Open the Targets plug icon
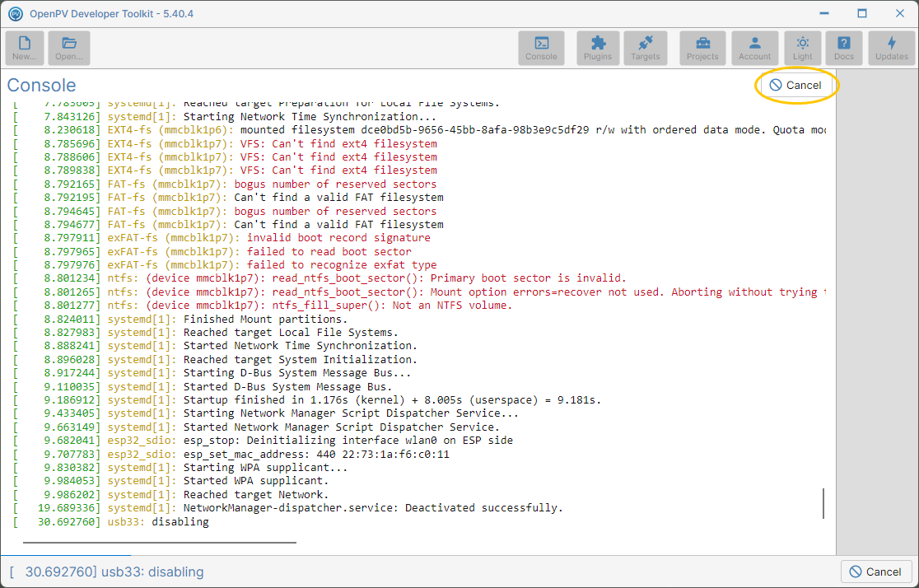The height and width of the screenshot is (588, 919). (x=646, y=48)
